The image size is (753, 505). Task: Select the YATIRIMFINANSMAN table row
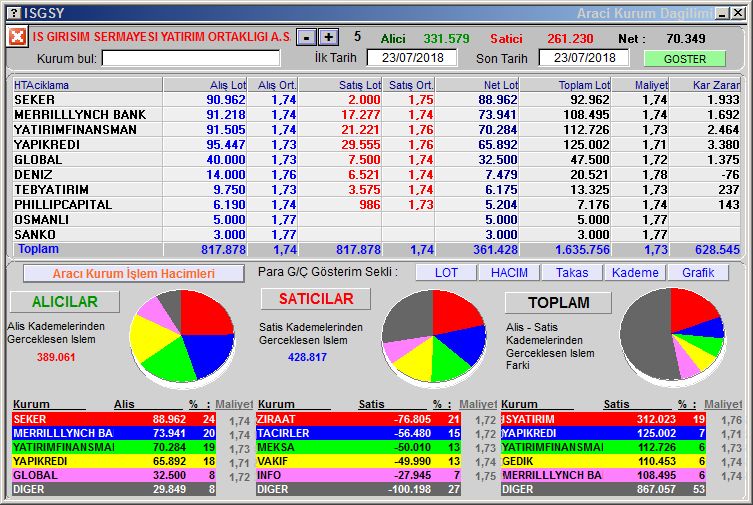376,130
